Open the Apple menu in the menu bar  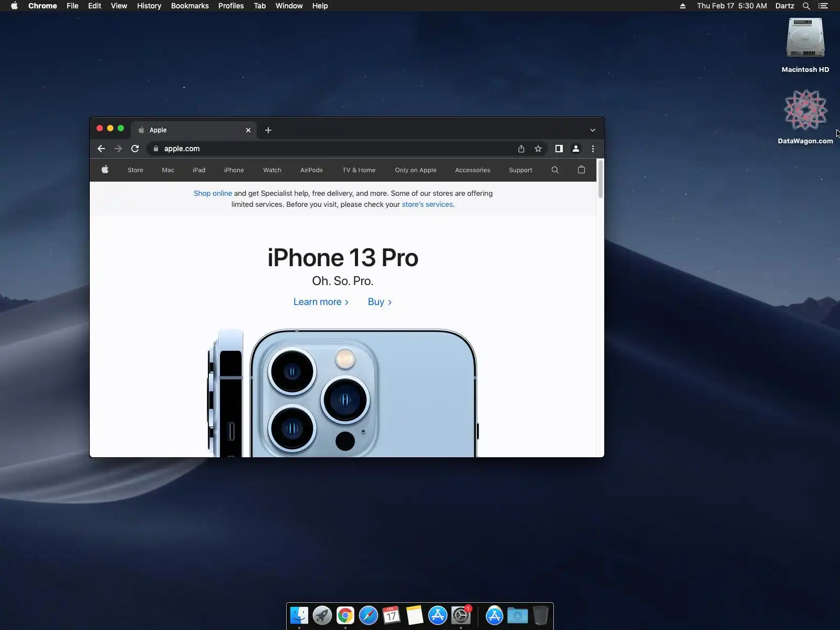[14, 6]
